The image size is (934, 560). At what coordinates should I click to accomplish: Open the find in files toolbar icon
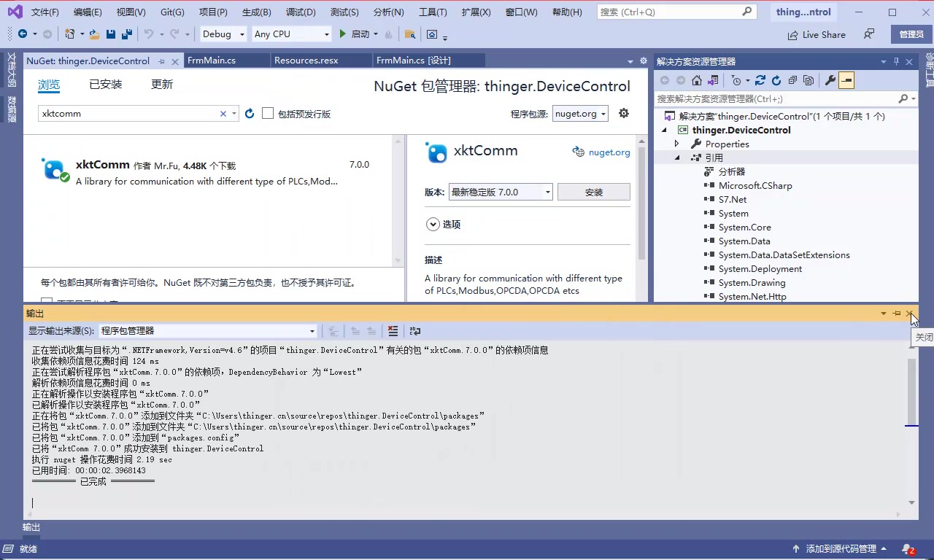(410, 34)
